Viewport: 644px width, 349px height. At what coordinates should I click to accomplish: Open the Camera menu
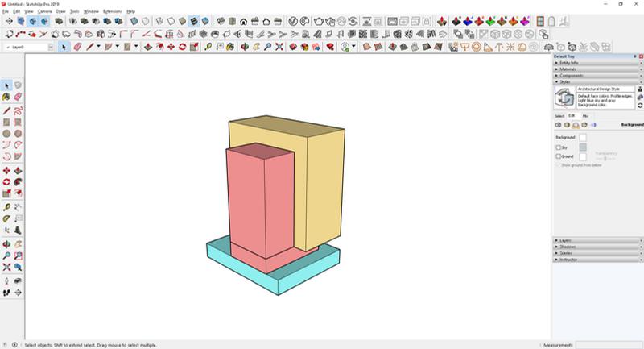click(x=45, y=11)
